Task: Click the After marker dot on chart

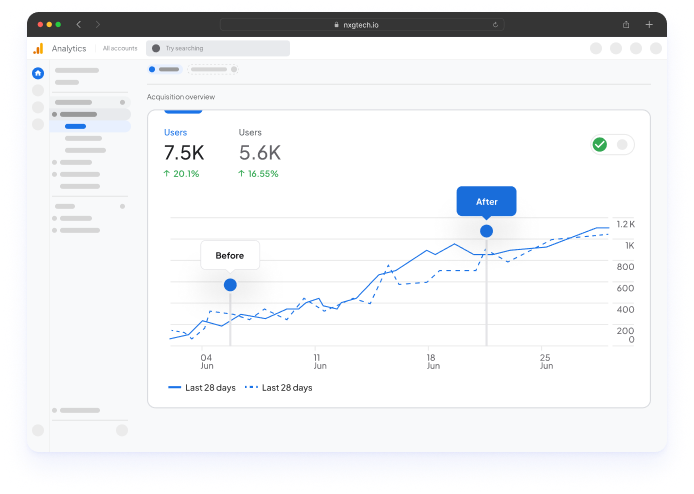Action: click(x=486, y=231)
